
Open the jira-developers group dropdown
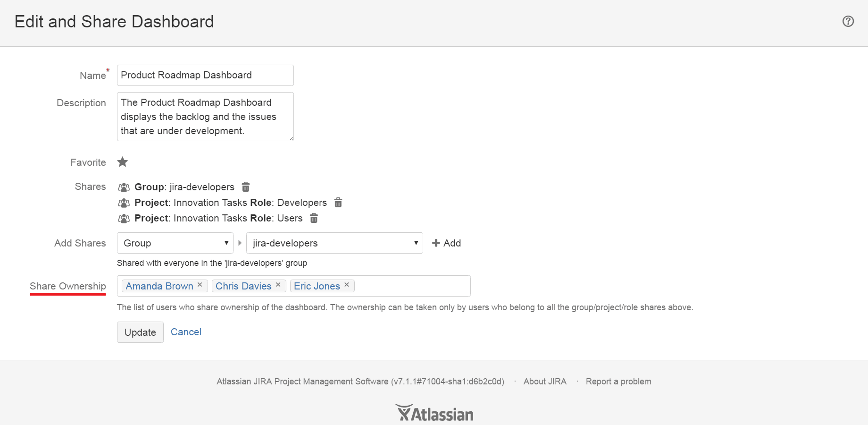click(334, 243)
